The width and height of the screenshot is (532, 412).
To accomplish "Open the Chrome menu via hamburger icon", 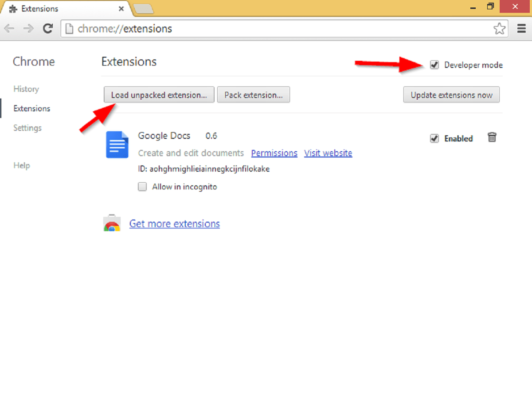I will 521,28.
